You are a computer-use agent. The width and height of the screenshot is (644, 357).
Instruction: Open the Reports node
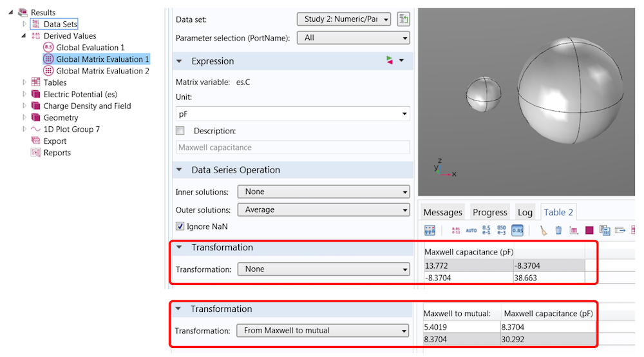[x=57, y=153]
